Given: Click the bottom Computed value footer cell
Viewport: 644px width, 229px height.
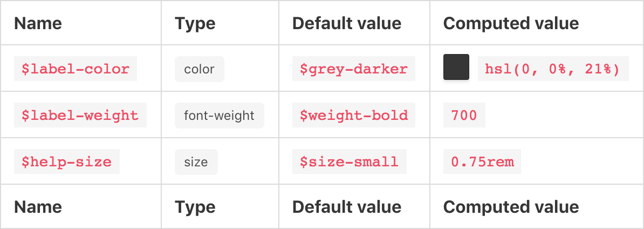Looking at the screenshot, I should [x=511, y=207].
